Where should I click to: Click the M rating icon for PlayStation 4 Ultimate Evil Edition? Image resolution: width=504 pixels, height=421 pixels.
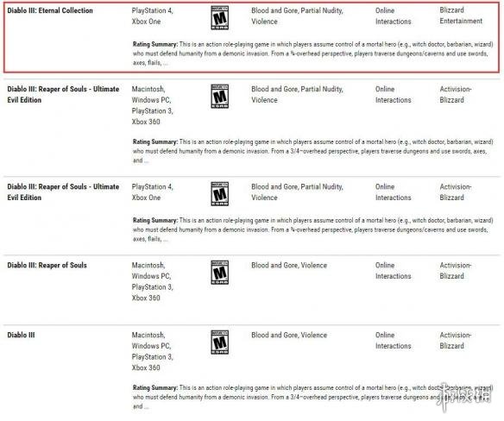click(x=220, y=194)
